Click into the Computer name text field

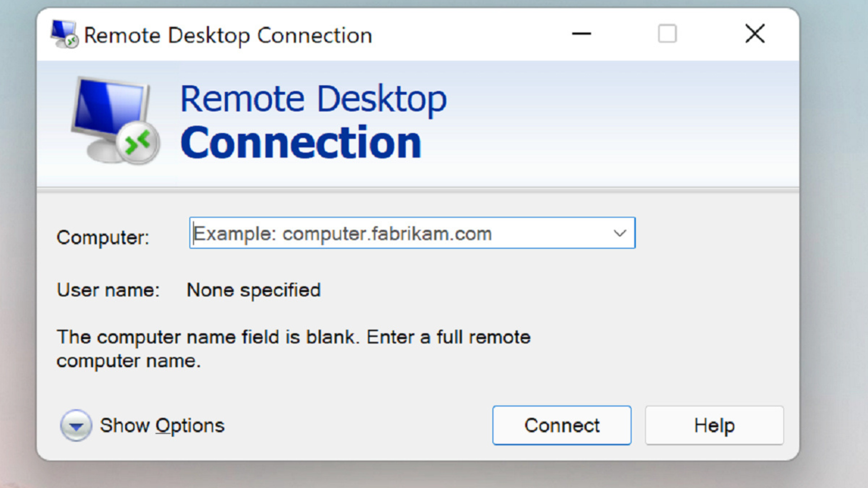(398, 233)
